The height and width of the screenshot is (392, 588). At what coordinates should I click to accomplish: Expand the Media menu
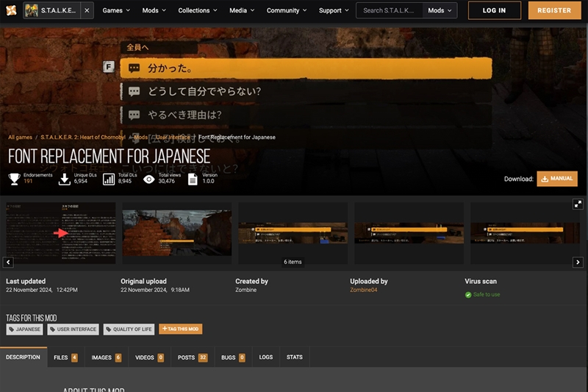242,10
